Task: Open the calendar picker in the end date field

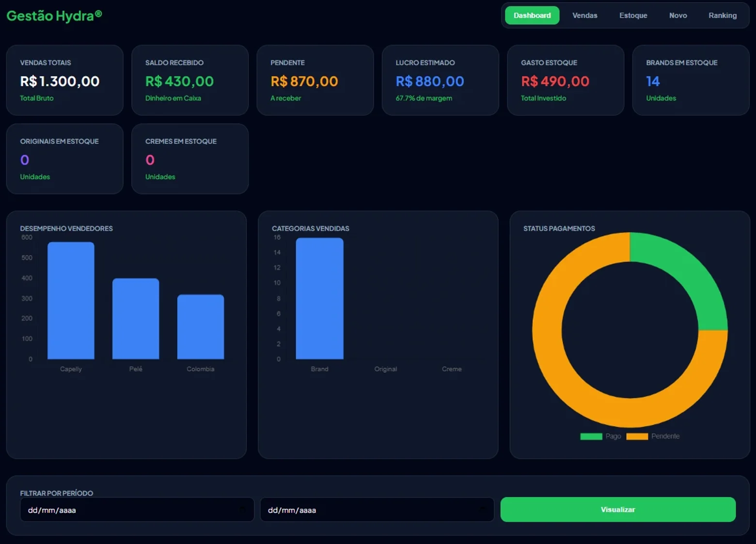Action: pos(482,509)
